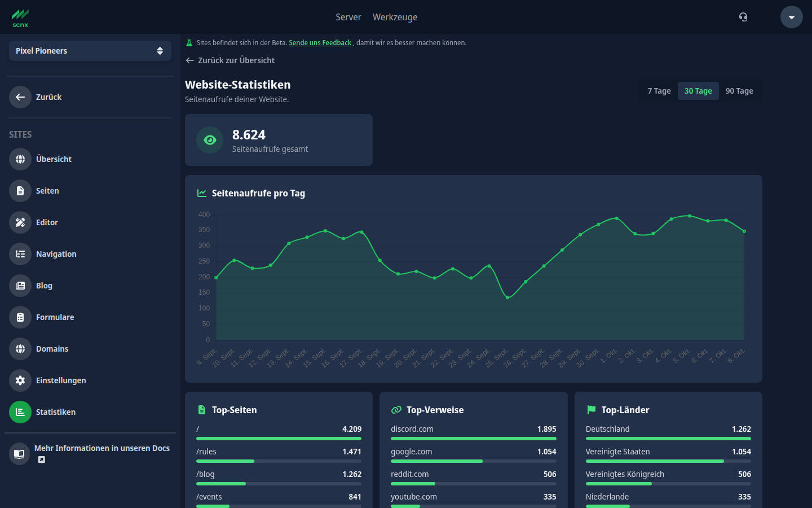Click the Deutschland country label

click(x=607, y=429)
